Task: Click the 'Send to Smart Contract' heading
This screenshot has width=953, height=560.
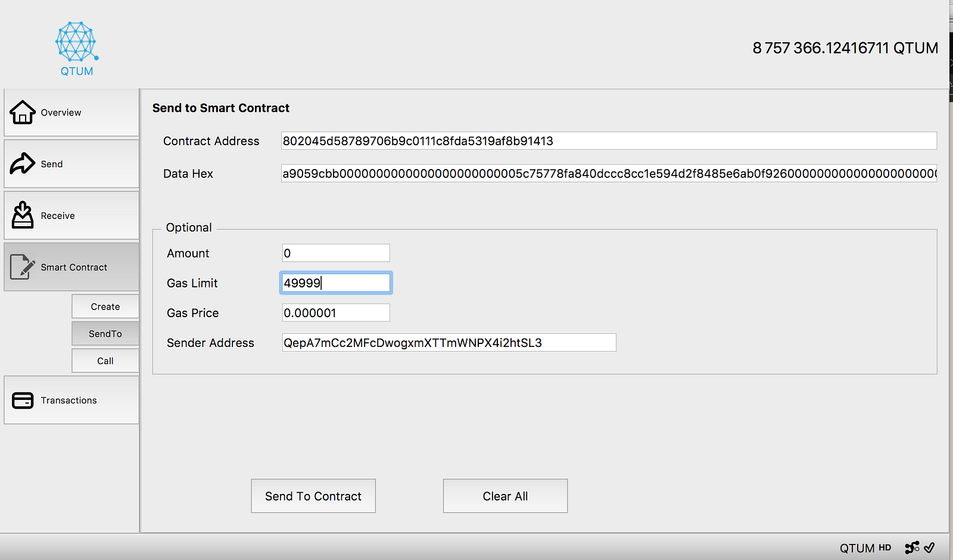Action: pos(221,108)
